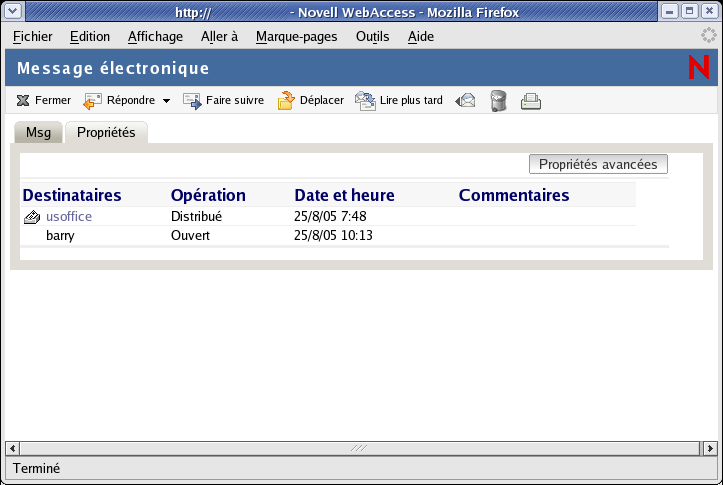The height and width of the screenshot is (485, 723).
Task: Close the Firefox window
Action: pyautogui.click(x=710, y=11)
